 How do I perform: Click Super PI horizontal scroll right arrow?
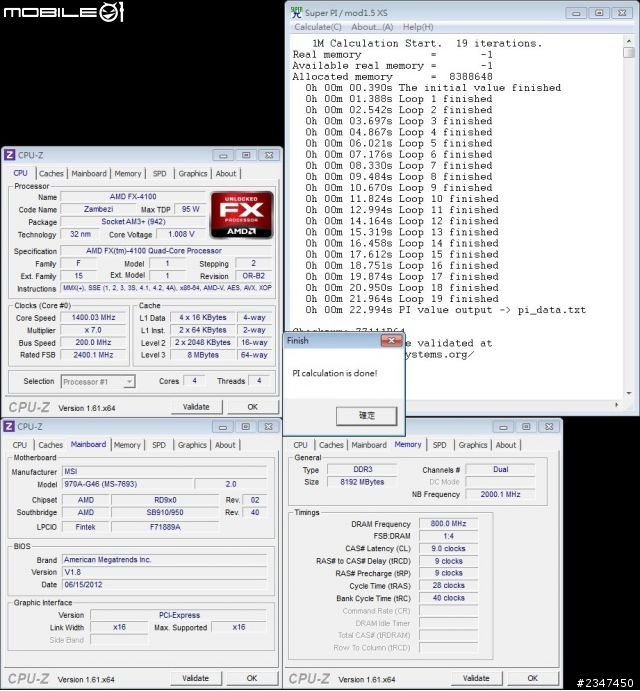(616, 404)
